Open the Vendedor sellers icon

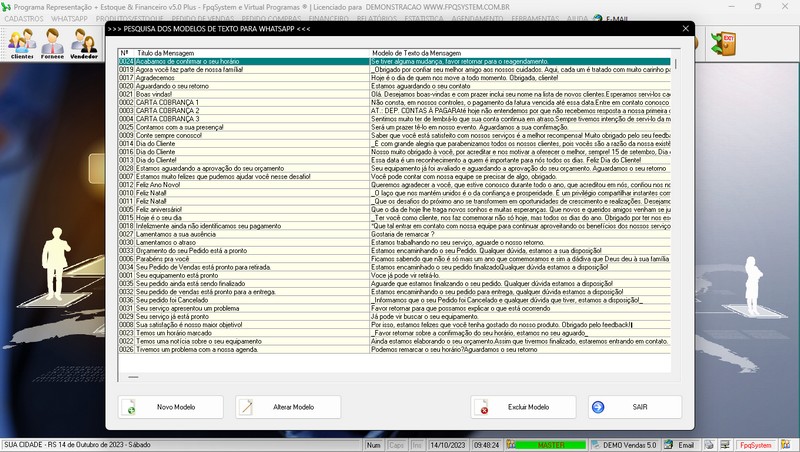pos(84,43)
